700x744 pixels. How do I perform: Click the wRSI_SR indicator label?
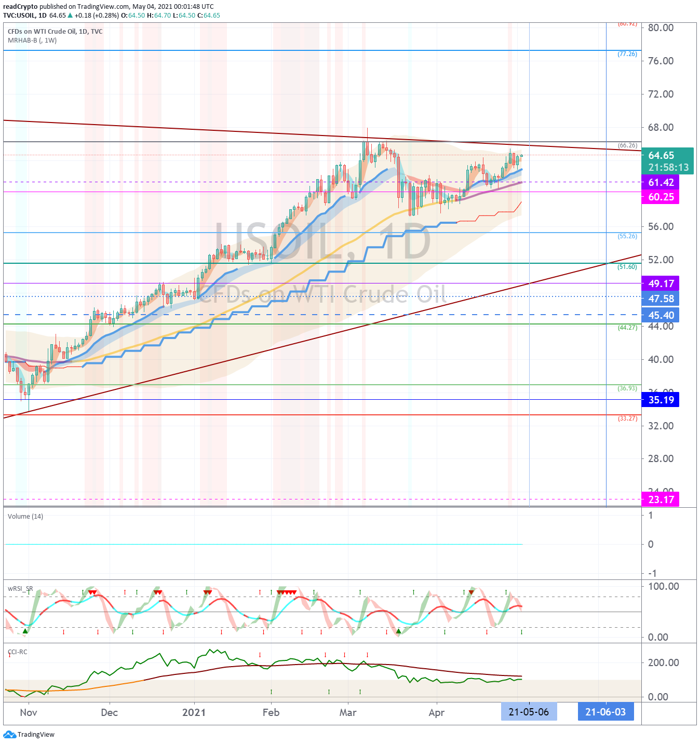tap(20, 589)
